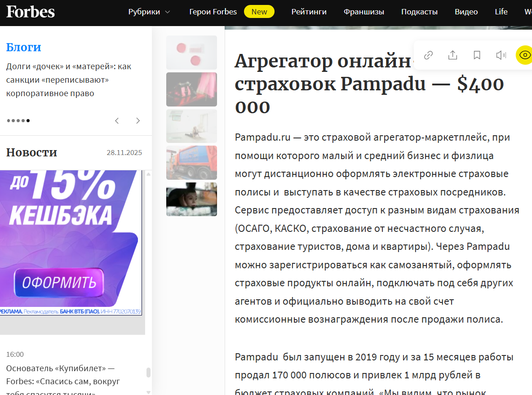Viewport: 532px width, 395px height.
Task: Open the orange garbage truck thumbnail
Action: click(191, 163)
